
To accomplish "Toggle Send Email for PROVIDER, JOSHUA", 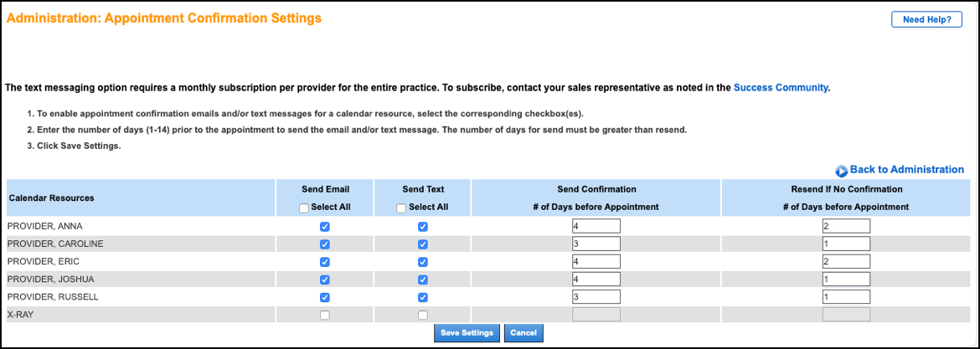I will [x=324, y=280].
